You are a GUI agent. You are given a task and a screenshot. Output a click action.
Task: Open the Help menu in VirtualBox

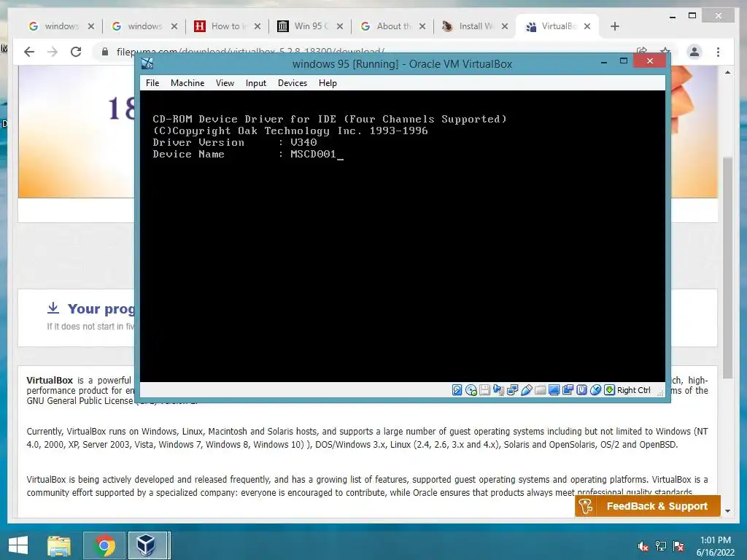tap(328, 83)
